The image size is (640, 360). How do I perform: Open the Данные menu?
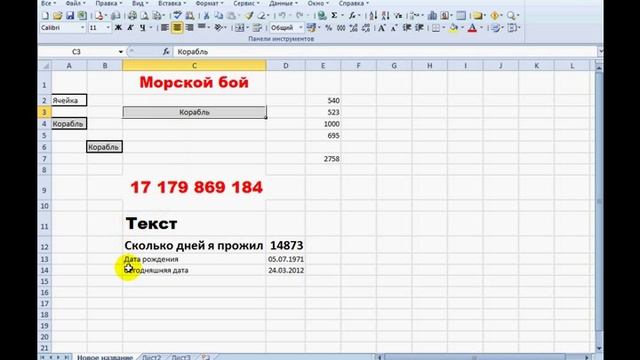[x=283, y=3]
